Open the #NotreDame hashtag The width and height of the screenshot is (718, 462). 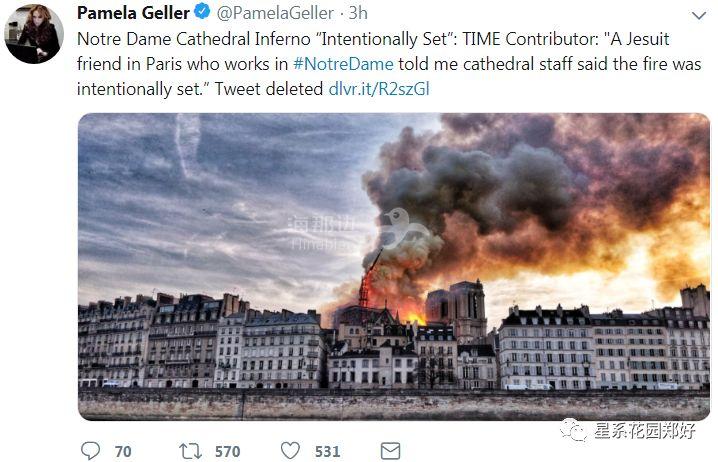coord(343,64)
